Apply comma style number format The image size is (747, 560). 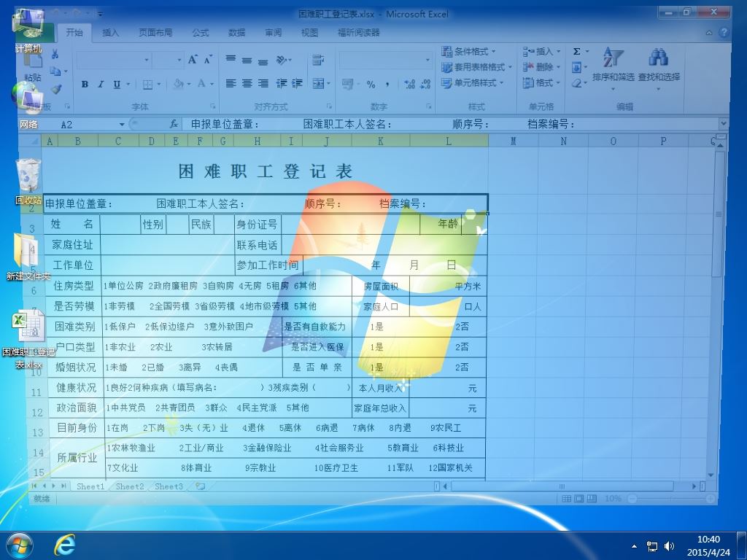387,85
